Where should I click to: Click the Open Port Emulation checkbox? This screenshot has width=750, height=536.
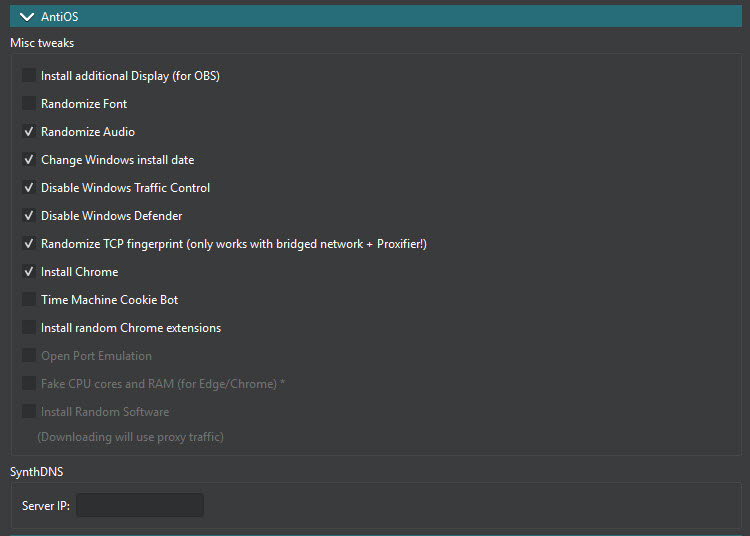pos(29,356)
